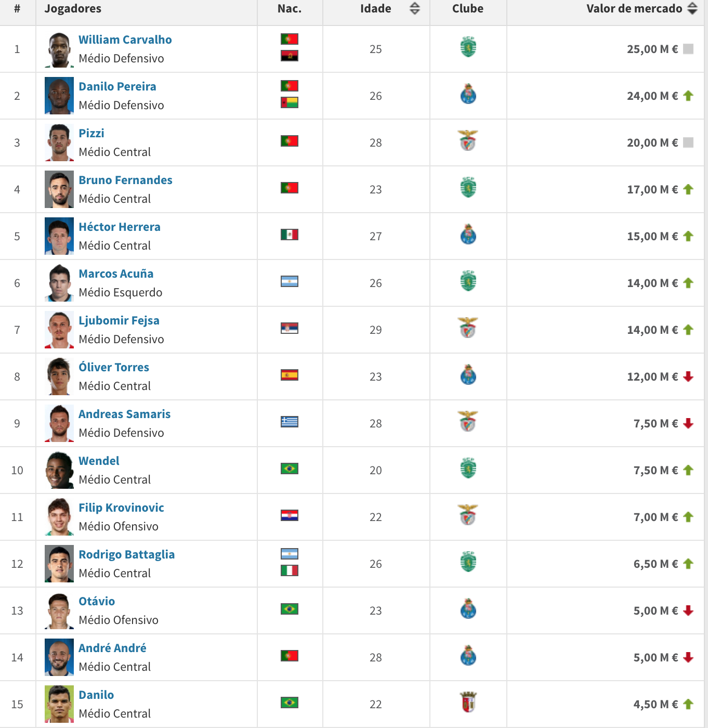Click FC Porto crest in Danilo Pereira row

pyautogui.click(x=468, y=94)
